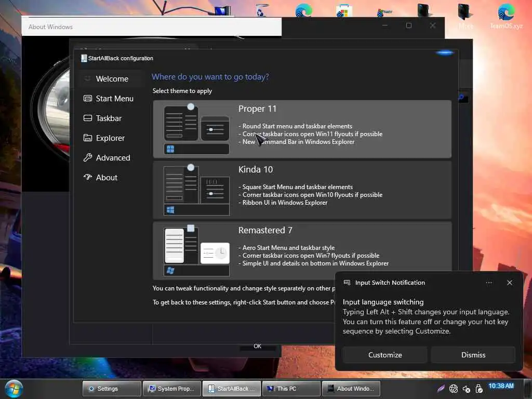
Task: Click the Start Menu sidebar icon
Action: (87, 98)
